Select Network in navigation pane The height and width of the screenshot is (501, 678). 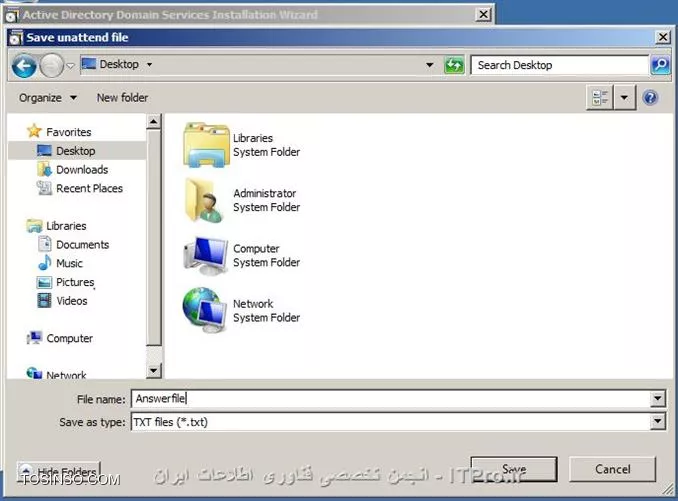(66, 375)
